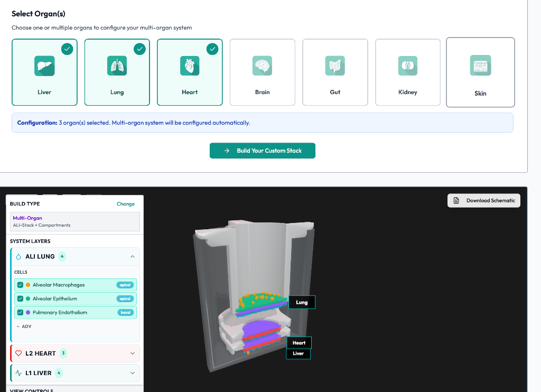The image size is (541, 392).
Task: Uncheck the Alveolar Macrophages checkbox
Action: click(21, 285)
